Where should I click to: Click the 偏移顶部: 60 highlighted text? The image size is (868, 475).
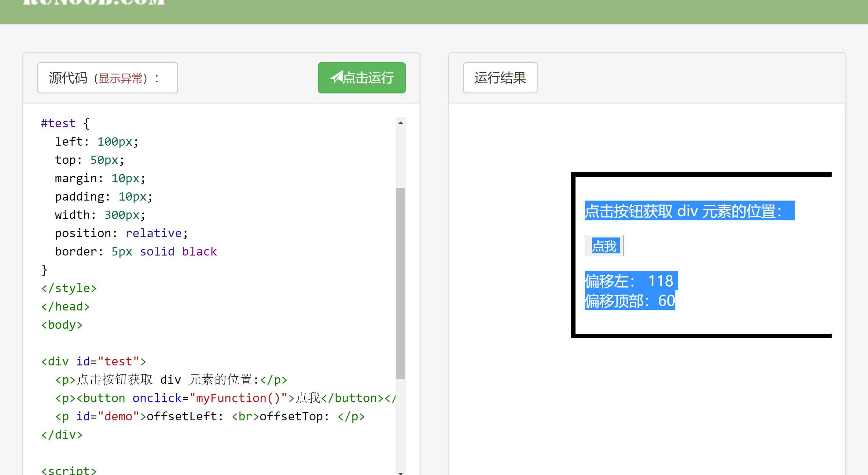(629, 301)
